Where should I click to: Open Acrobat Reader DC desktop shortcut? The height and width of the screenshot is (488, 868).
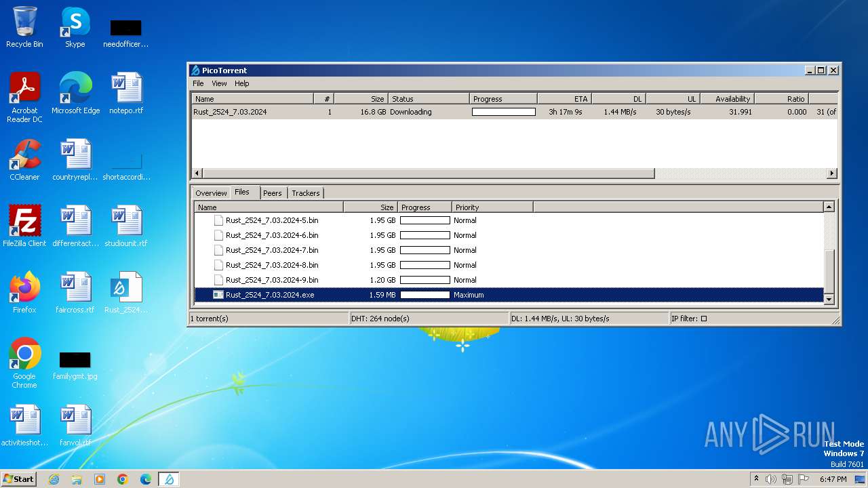click(x=24, y=98)
